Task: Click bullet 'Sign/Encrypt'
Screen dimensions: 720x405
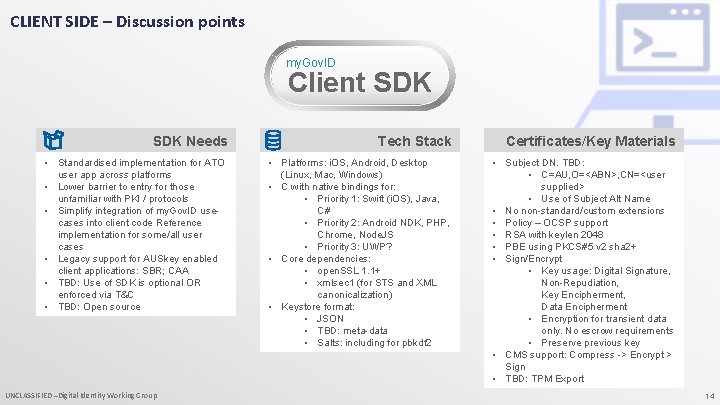Action: (x=534, y=259)
